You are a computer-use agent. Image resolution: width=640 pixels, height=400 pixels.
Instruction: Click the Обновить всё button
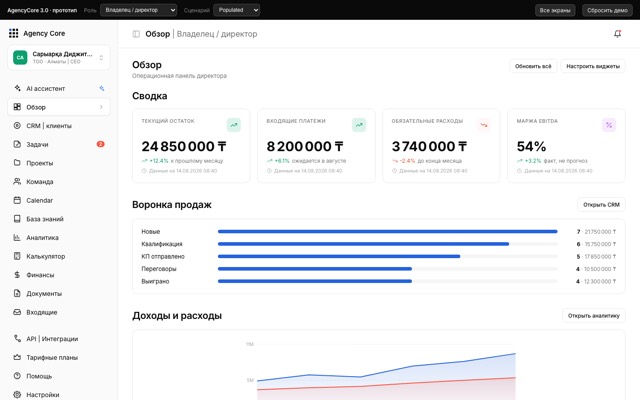click(x=533, y=66)
